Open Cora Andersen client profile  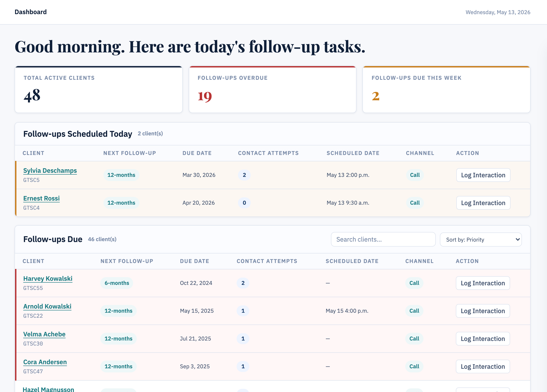tap(45, 362)
